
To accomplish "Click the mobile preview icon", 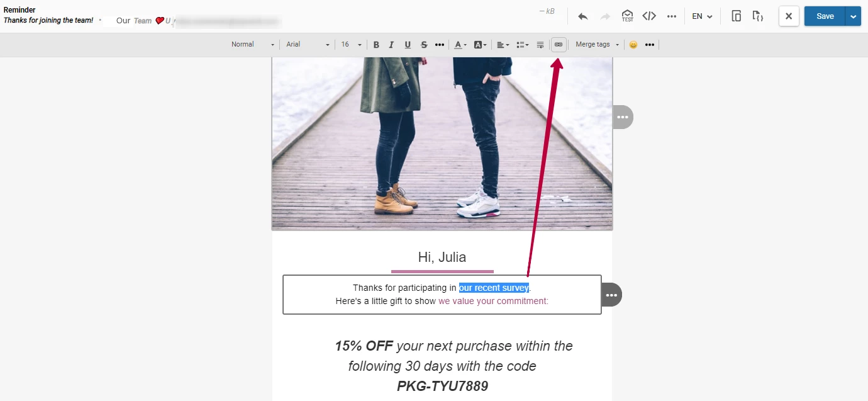I will coord(736,16).
